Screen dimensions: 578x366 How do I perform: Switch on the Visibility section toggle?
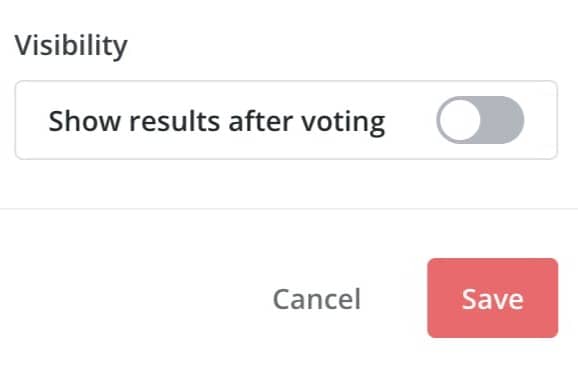[x=480, y=120]
